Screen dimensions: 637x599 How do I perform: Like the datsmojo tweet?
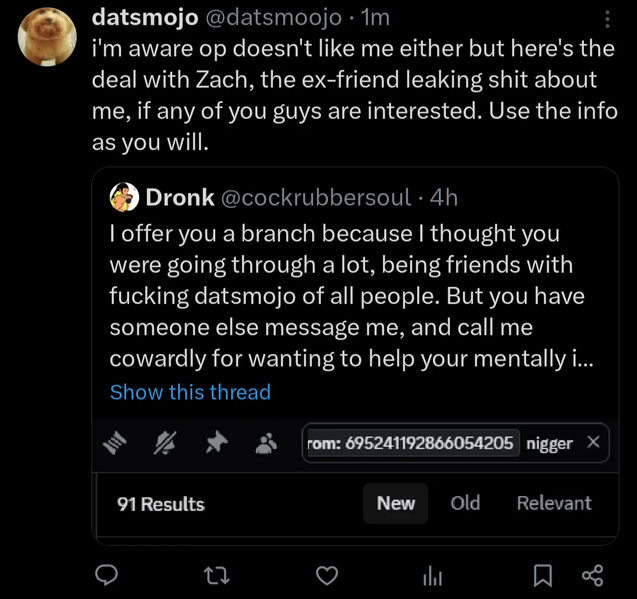click(x=325, y=575)
